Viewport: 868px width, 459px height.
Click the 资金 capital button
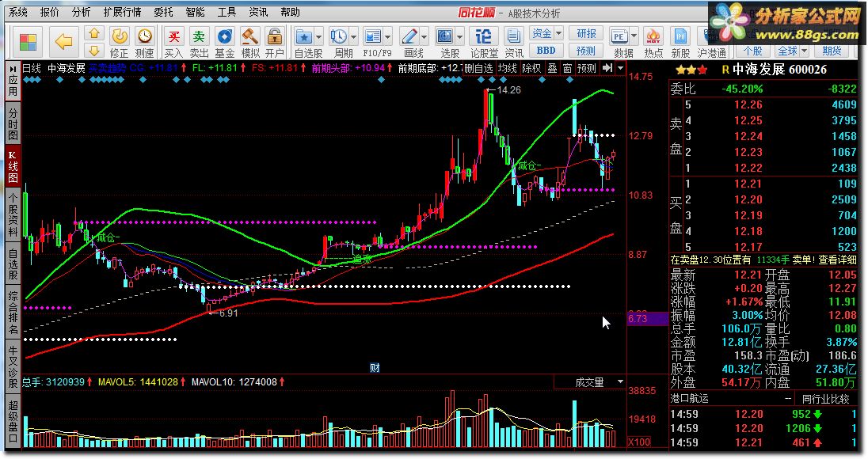(542, 33)
